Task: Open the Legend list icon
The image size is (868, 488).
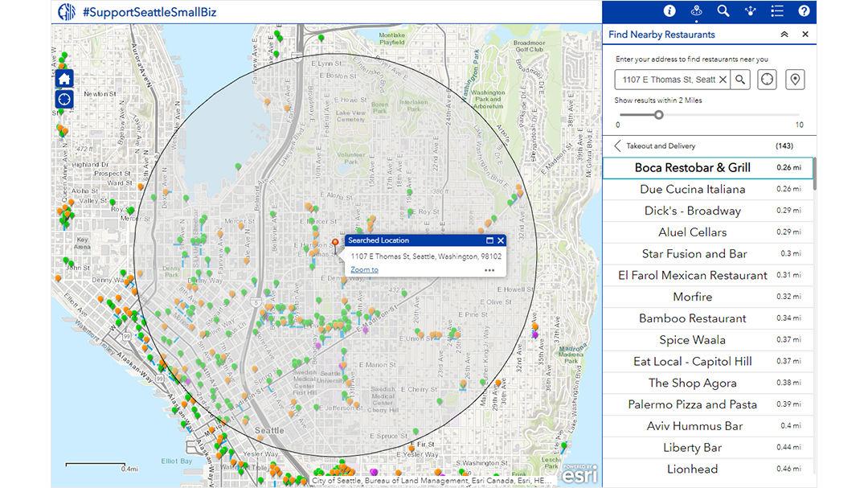Action: (776, 11)
